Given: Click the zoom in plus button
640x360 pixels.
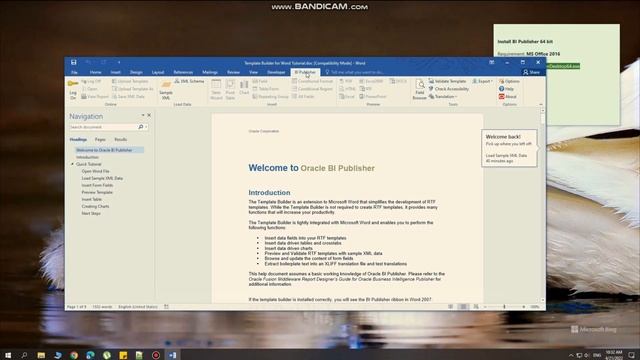Looking at the screenshot, I should [x=524, y=307].
